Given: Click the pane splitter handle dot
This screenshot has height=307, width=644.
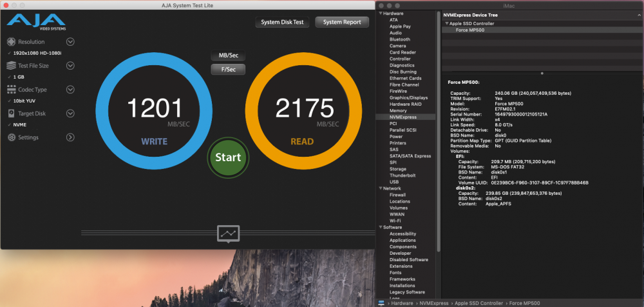Looking at the screenshot, I should click(x=542, y=74).
